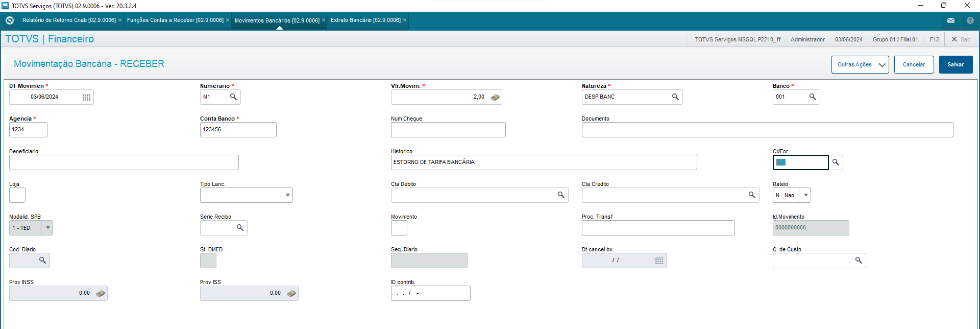The height and width of the screenshot is (329, 980).
Task: Focus the Movimento small input box
Action: pyautogui.click(x=399, y=228)
